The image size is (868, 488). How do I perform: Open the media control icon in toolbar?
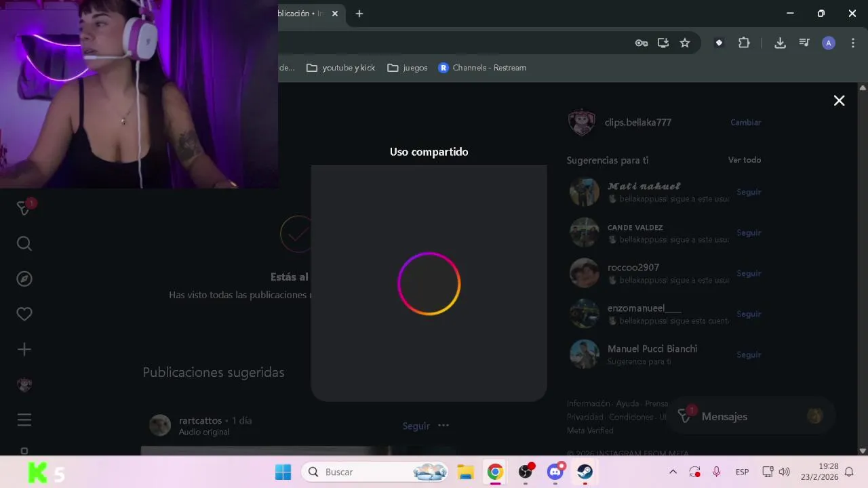click(x=804, y=43)
